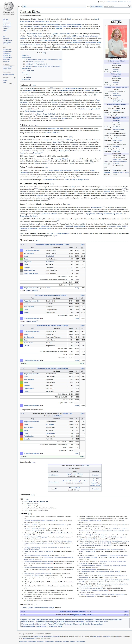
Task: Open Current events in the sidebar
Action: [x=6, y=23]
